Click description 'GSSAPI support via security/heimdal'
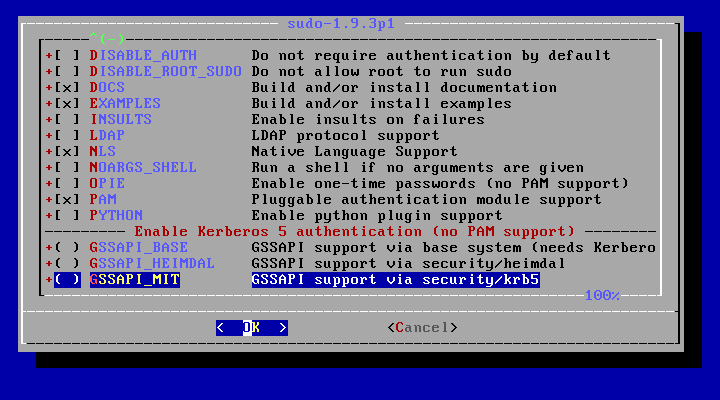Screen dimensions: 720x400 pyautogui.click(x=409, y=264)
